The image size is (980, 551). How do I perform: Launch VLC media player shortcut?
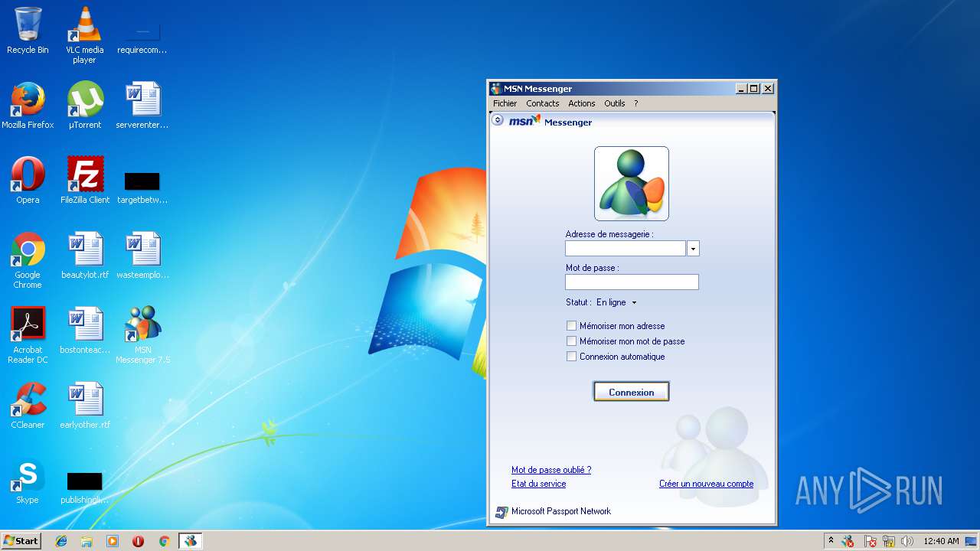(x=84, y=35)
